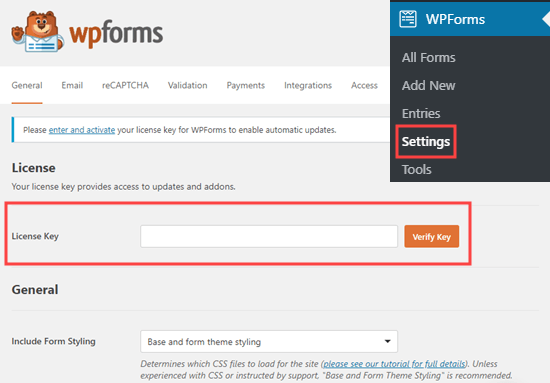Click the 'License Key' field label
This screenshot has width=550, height=383.
(35, 236)
